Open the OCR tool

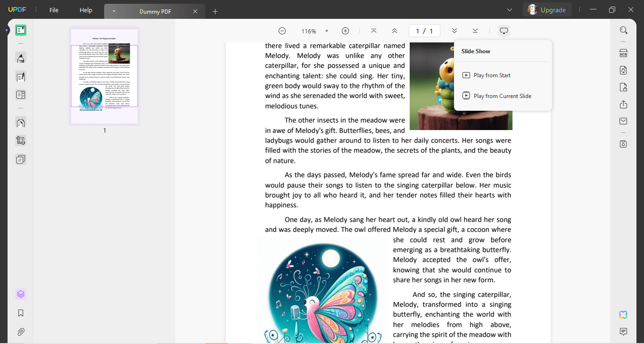coord(623,53)
